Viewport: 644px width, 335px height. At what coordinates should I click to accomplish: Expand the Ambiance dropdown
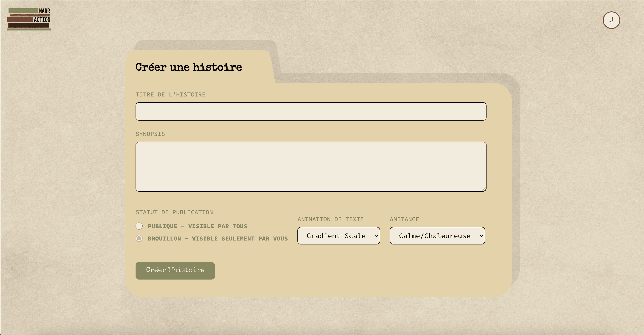tap(435, 235)
